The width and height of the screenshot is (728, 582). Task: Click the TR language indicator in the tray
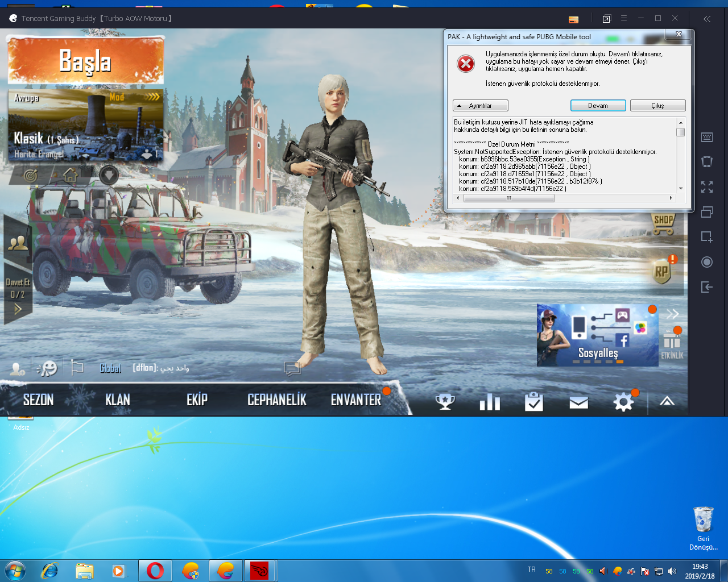point(531,569)
